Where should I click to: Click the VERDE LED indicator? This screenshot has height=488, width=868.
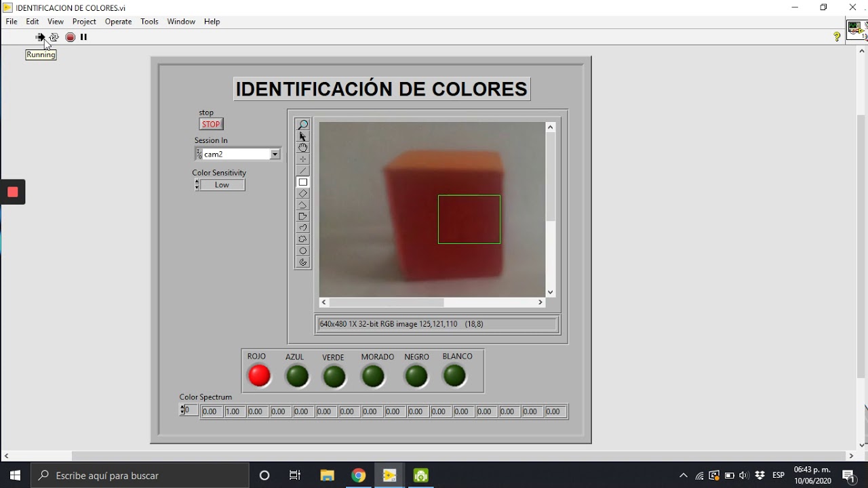pyautogui.click(x=334, y=376)
